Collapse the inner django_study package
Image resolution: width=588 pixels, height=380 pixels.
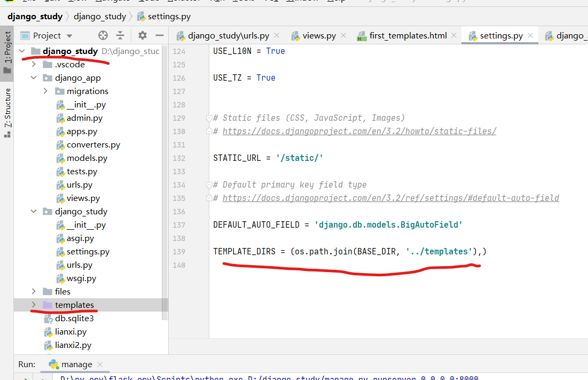34,212
